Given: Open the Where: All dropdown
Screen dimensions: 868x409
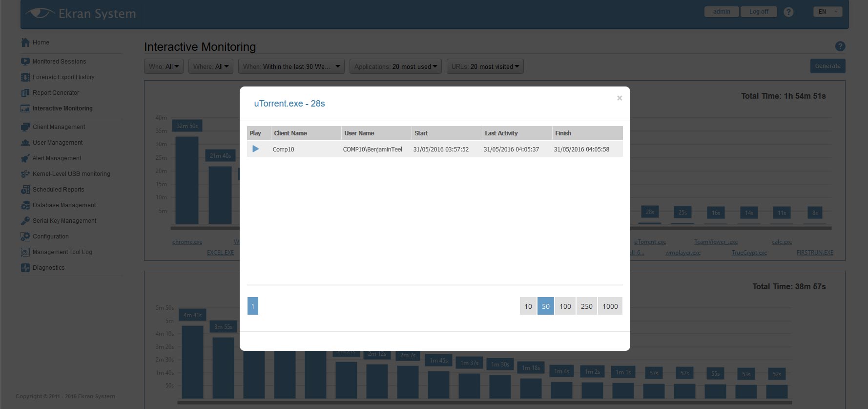Looking at the screenshot, I should tap(211, 66).
